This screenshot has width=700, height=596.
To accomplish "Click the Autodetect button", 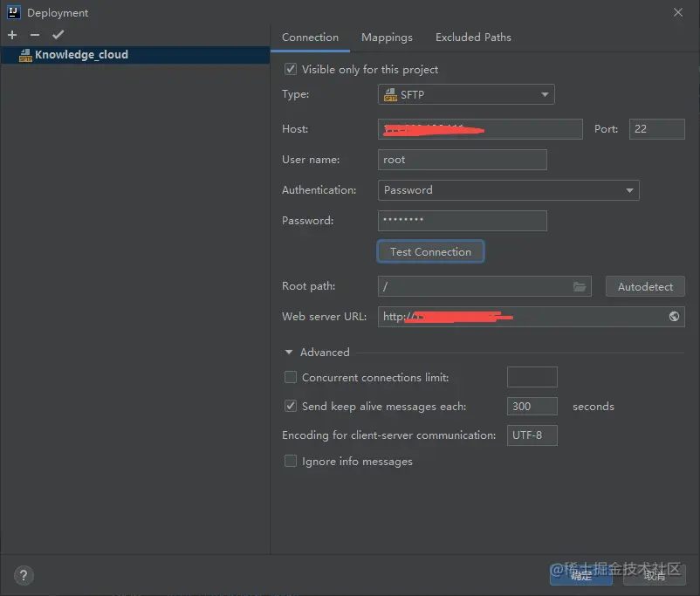I will click(x=645, y=286).
